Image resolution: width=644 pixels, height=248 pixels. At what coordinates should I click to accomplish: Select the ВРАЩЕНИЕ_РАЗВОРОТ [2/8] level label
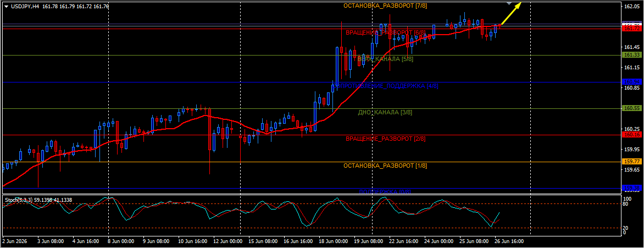(385, 139)
